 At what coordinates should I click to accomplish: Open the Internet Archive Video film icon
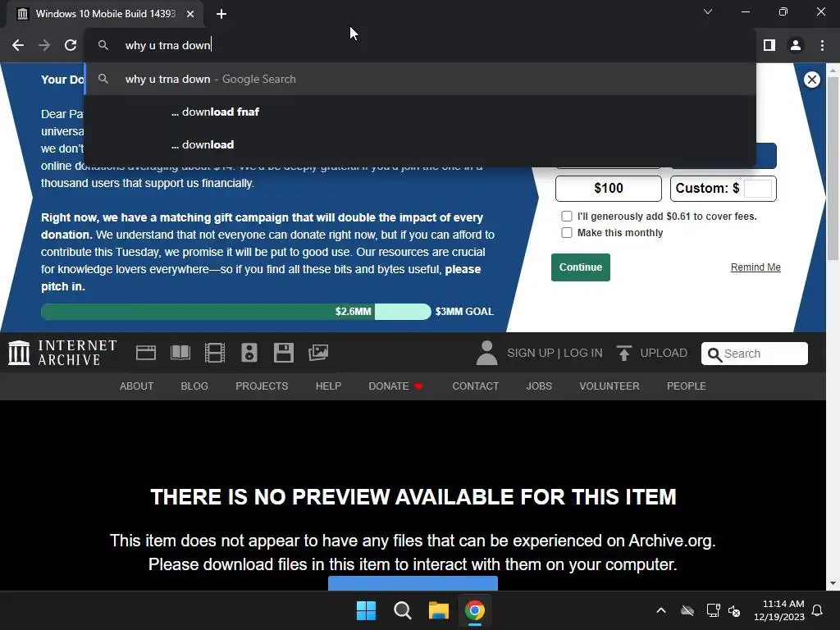pos(215,353)
